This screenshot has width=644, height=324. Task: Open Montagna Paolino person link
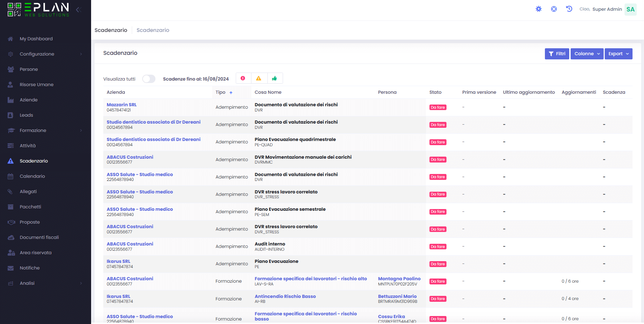pyautogui.click(x=399, y=279)
